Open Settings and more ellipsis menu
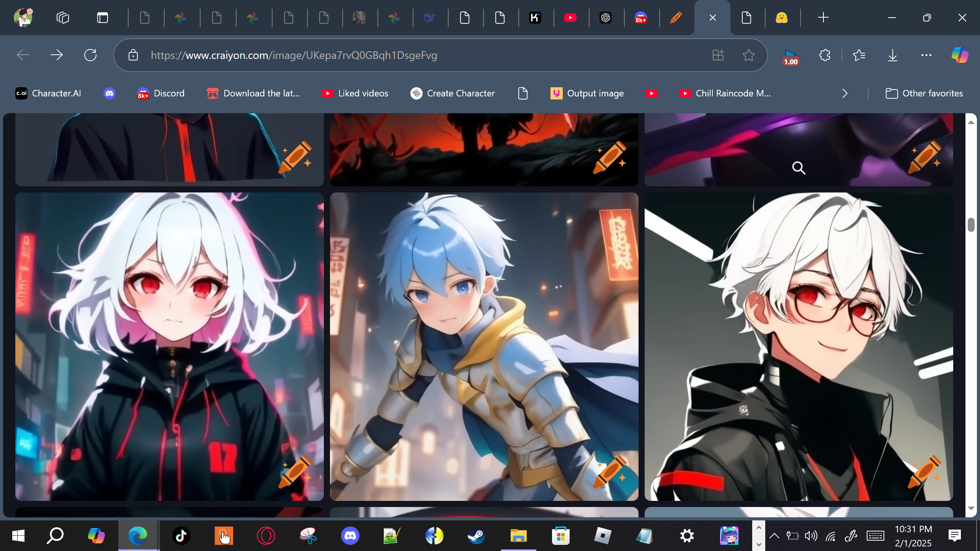The width and height of the screenshot is (980, 551). pyautogui.click(x=926, y=55)
